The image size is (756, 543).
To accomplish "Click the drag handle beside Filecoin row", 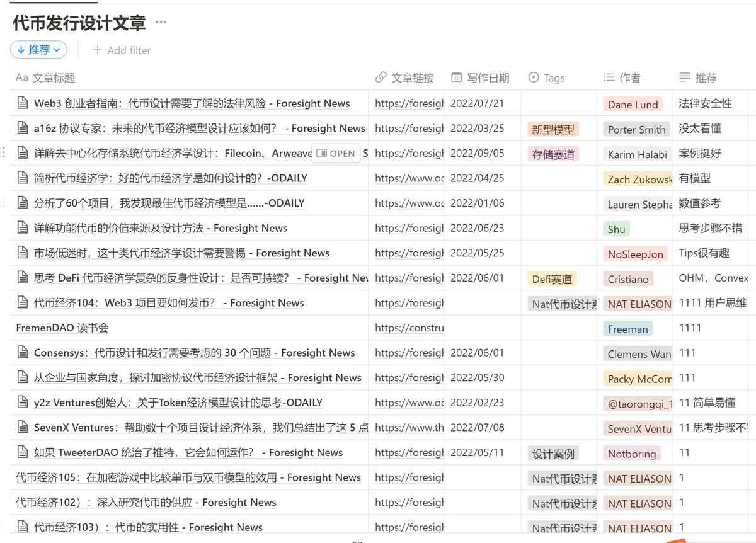I will pos(4,153).
